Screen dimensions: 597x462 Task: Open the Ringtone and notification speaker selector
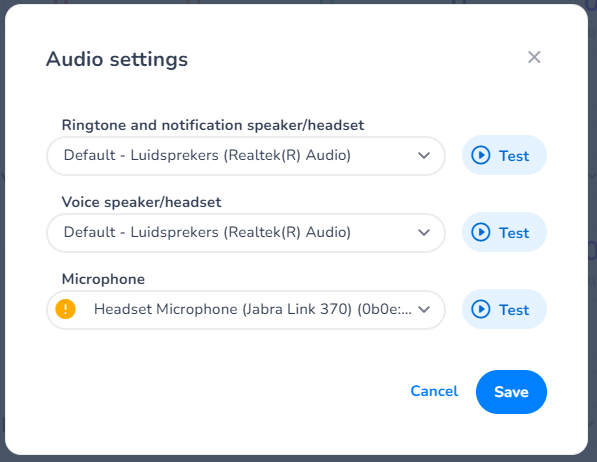246,156
